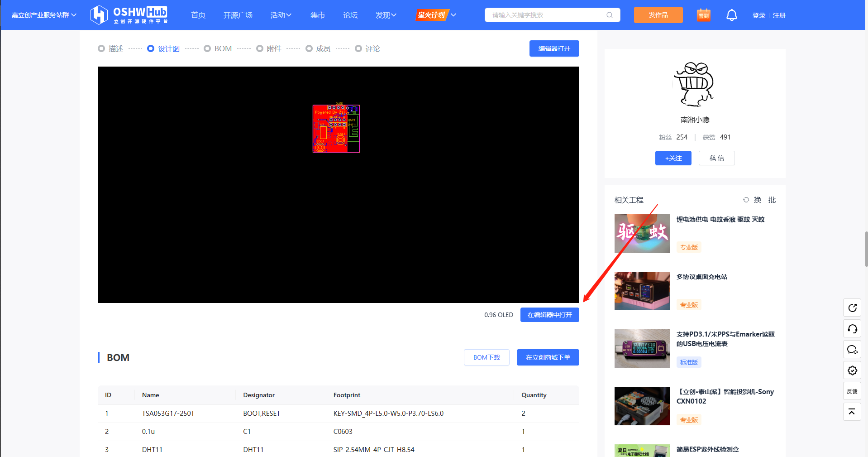Open customer service headset icon
The image size is (868, 457).
852,329
